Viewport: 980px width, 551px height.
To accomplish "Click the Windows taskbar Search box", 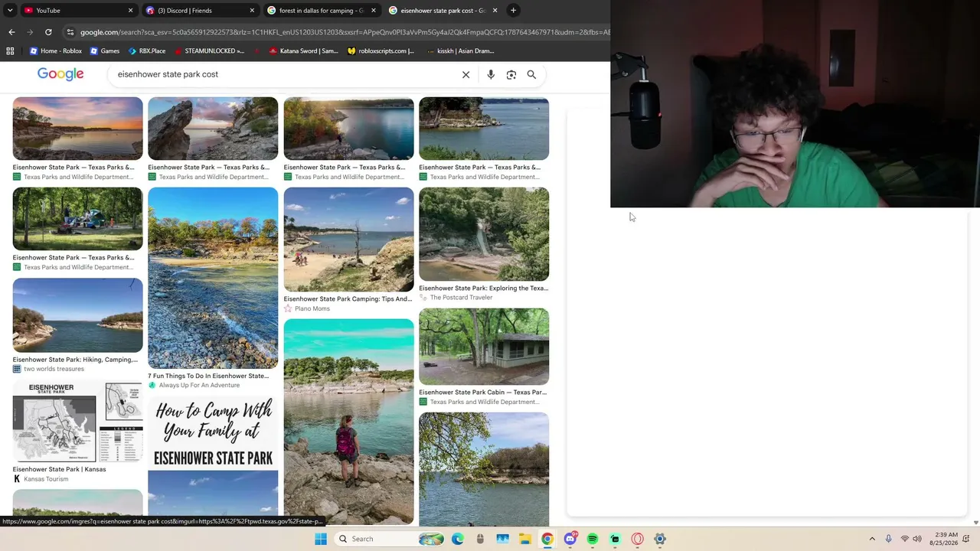I will tap(390, 539).
